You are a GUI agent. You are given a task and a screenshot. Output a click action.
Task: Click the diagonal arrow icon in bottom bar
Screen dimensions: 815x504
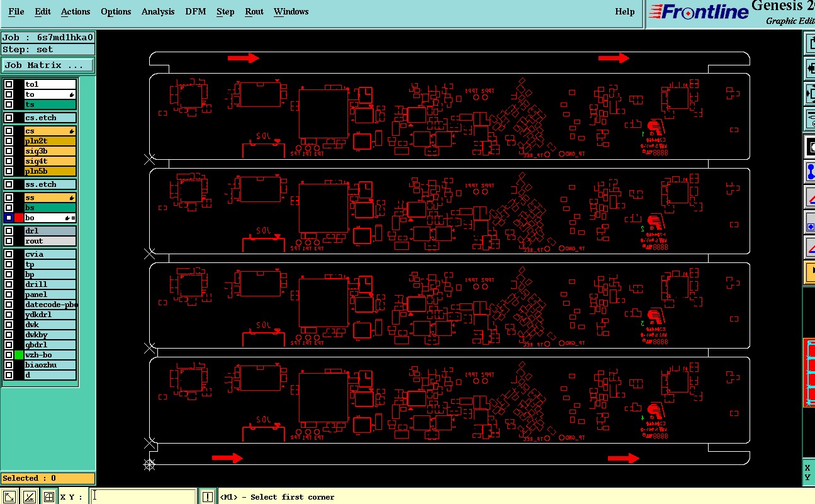click(x=9, y=496)
